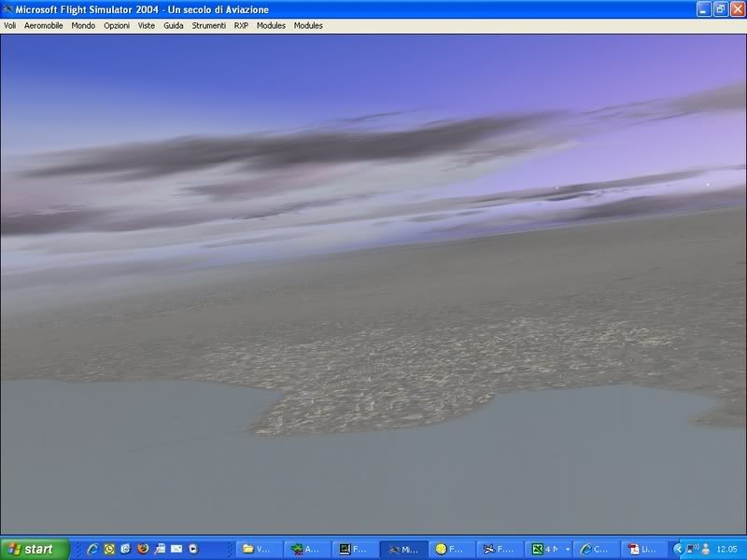Open the Viste menu
This screenshot has width=747, height=560.
tap(147, 26)
